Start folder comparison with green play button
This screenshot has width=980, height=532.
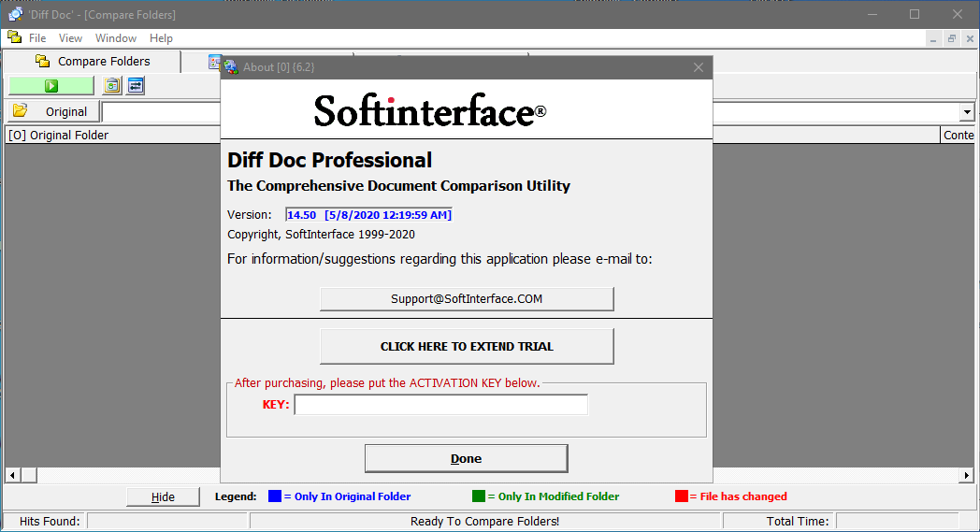click(51, 86)
